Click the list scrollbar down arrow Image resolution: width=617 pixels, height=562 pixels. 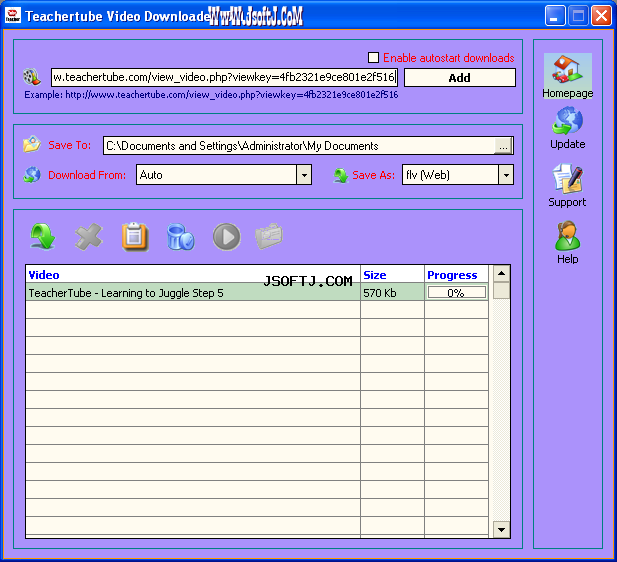501,529
